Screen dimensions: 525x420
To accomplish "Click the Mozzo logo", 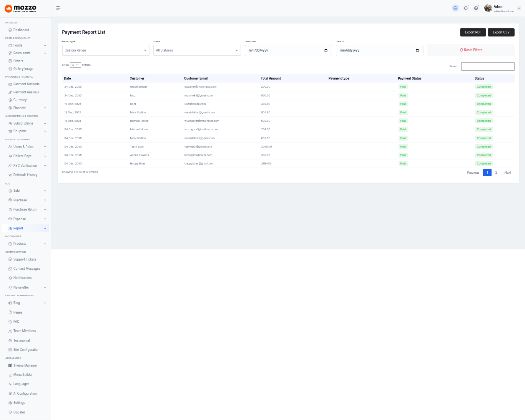I will (x=21, y=8).
